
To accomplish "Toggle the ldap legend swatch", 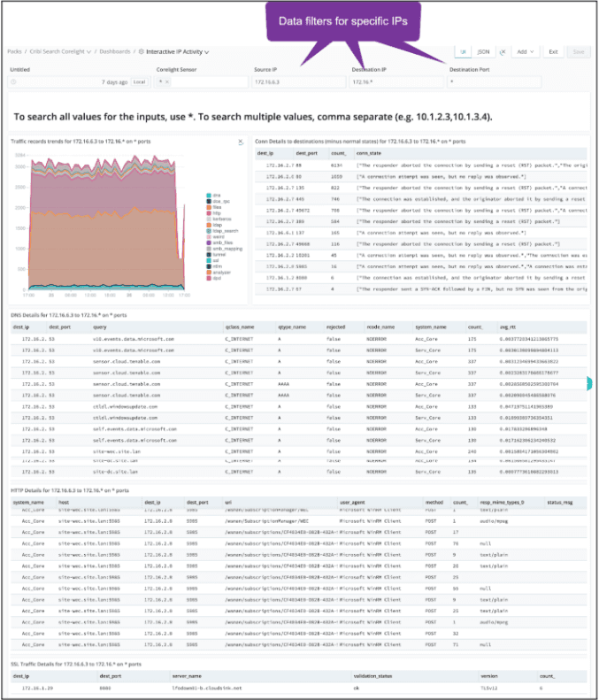I will pyautogui.click(x=209, y=225).
